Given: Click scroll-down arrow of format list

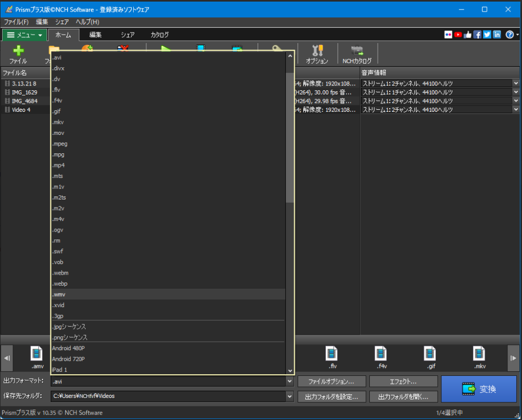Looking at the screenshot, I should (x=290, y=370).
